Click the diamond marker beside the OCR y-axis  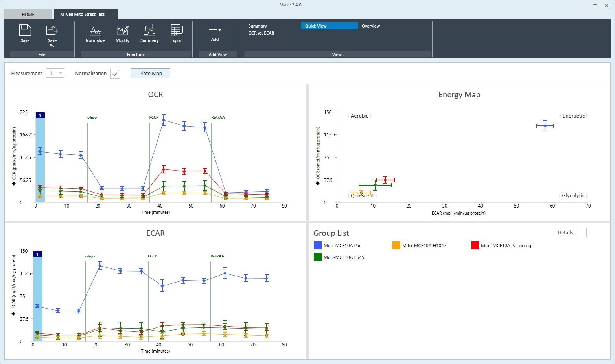click(x=14, y=183)
